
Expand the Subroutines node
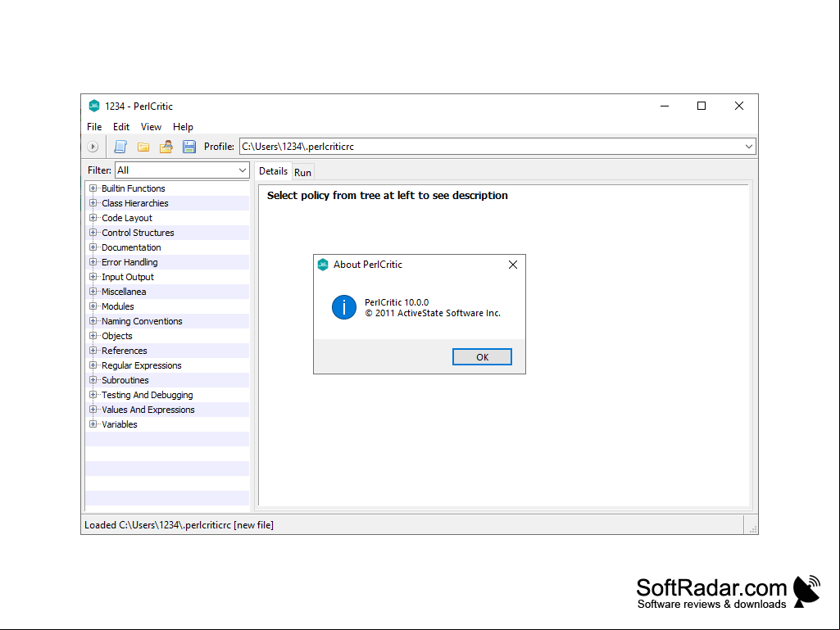(x=93, y=380)
